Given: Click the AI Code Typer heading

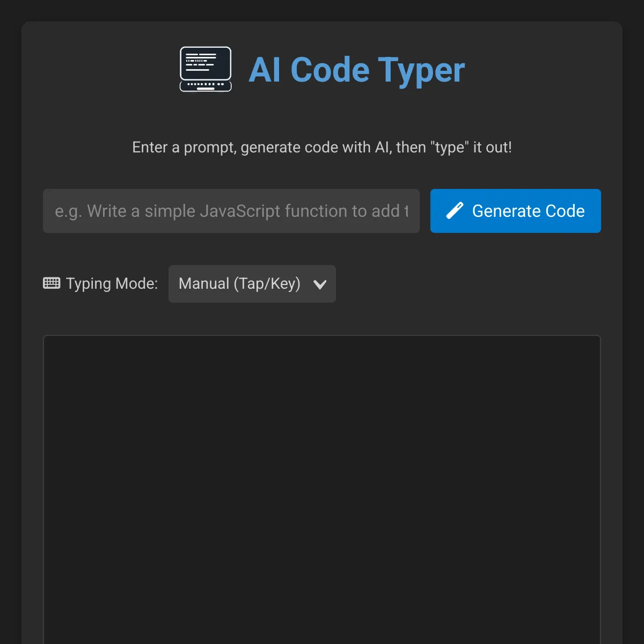Looking at the screenshot, I should click(356, 70).
